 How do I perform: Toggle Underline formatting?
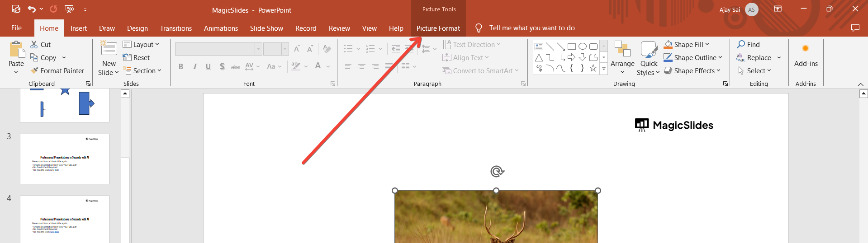click(x=208, y=66)
